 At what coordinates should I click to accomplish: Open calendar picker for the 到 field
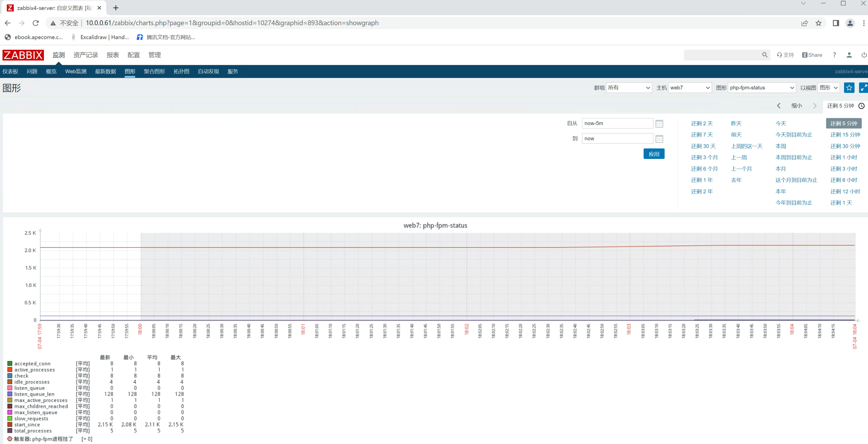pos(659,139)
